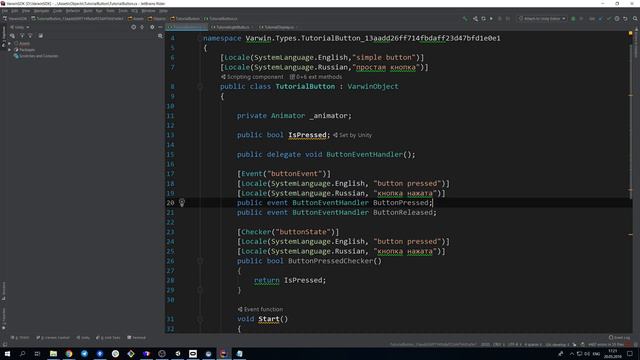Click the first icon in Explorer's second toolbar row

tap(12, 36)
